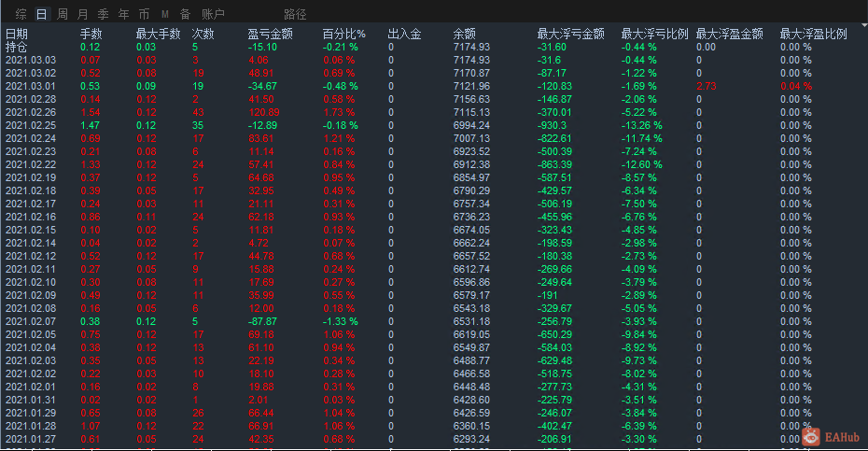
Task: Click the floating loss value -822.61
Action: click(x=554, y=138)
